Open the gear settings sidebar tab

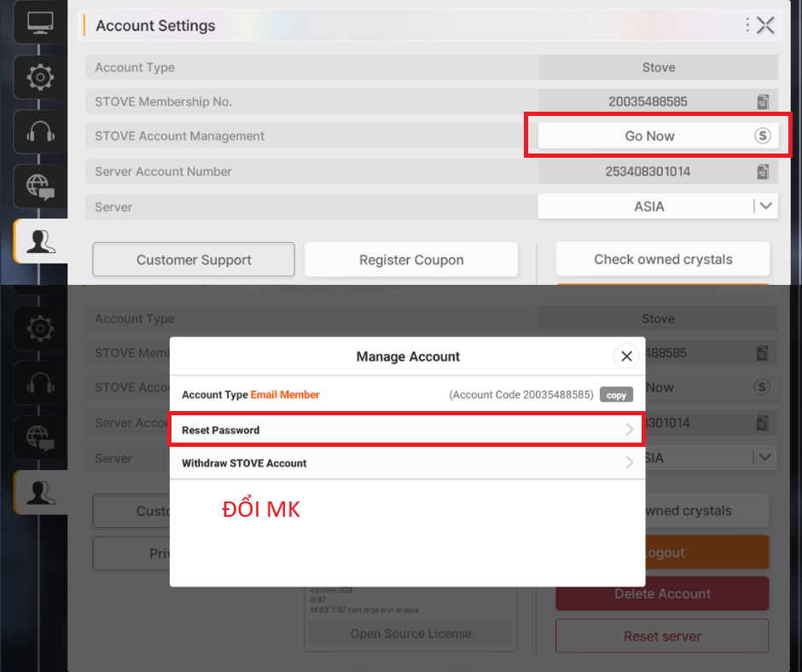(x=39, y=78)
